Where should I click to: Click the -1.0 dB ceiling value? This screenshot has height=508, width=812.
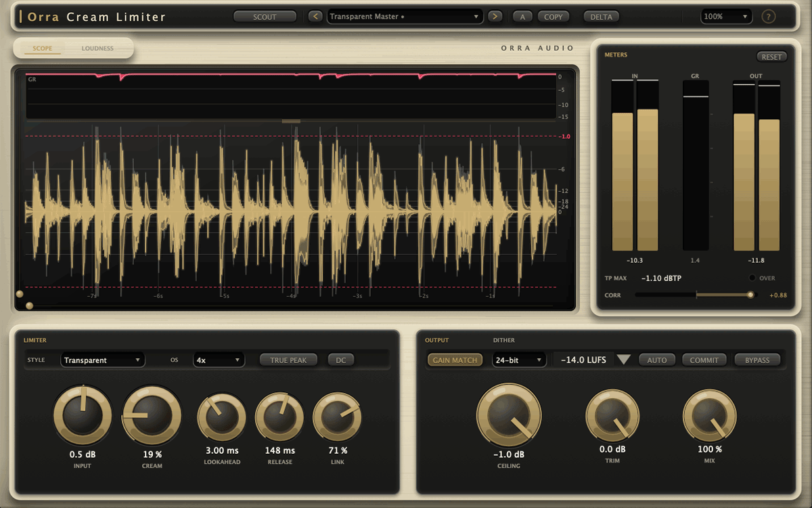[509, 454]
